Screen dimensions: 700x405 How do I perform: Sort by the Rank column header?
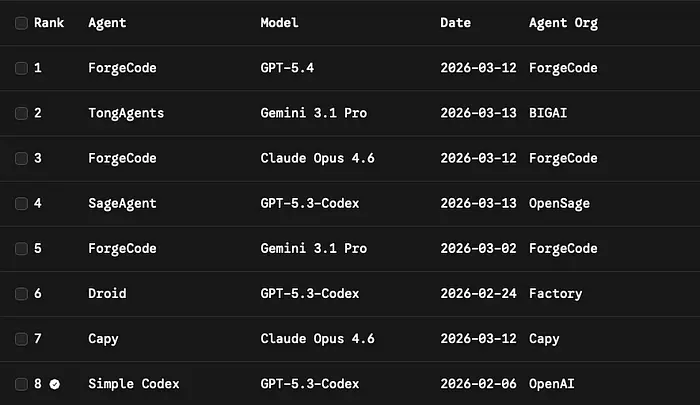click(x=49, y=23)
